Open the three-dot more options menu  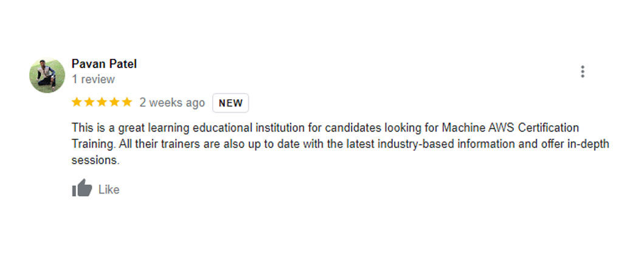point(582,72)
